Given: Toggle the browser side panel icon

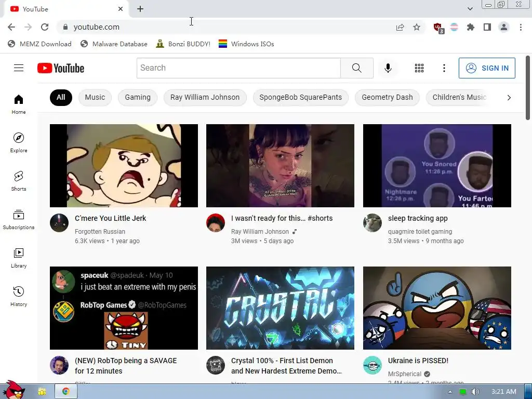Looking at the screenshot, I should click(487, 27).
